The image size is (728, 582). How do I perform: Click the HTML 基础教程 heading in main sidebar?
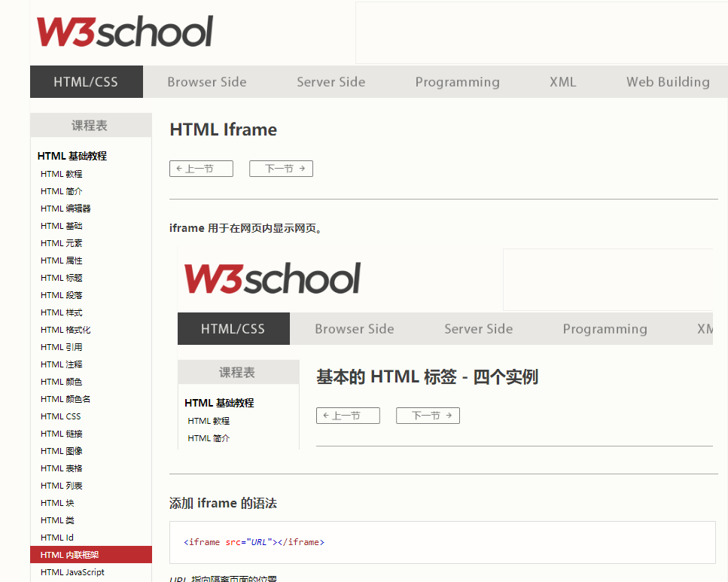(x=72, y=156)
